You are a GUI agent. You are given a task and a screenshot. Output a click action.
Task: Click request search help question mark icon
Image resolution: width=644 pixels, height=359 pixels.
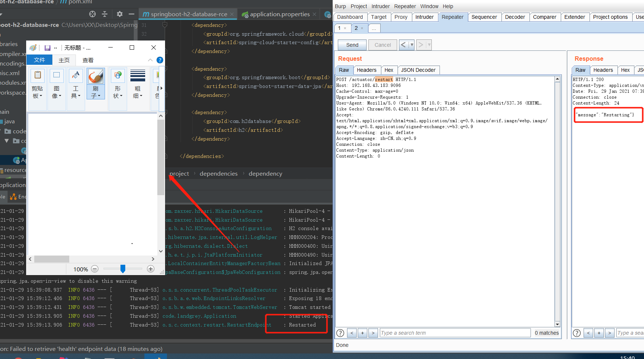[340, 333]
